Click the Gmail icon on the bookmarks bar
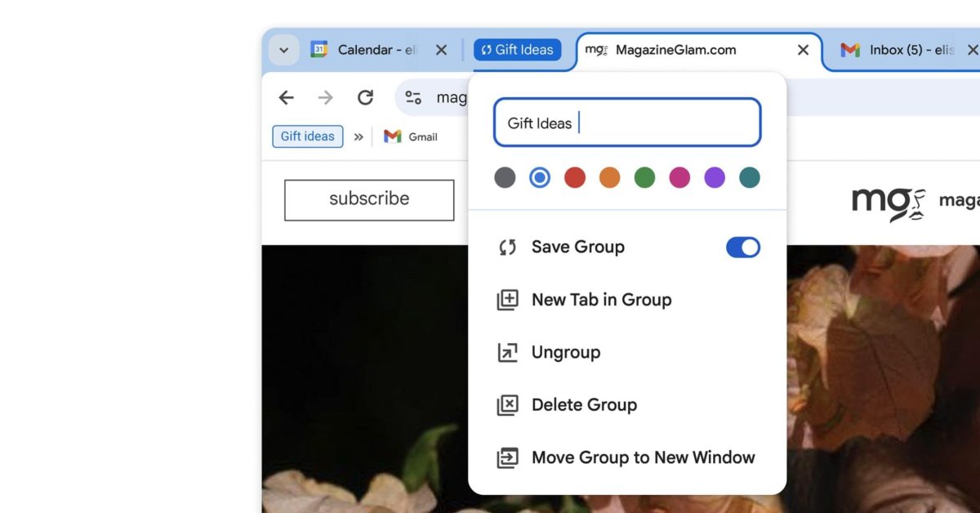The width and height of the screenshot is (980, 513). tap(393, 136)
